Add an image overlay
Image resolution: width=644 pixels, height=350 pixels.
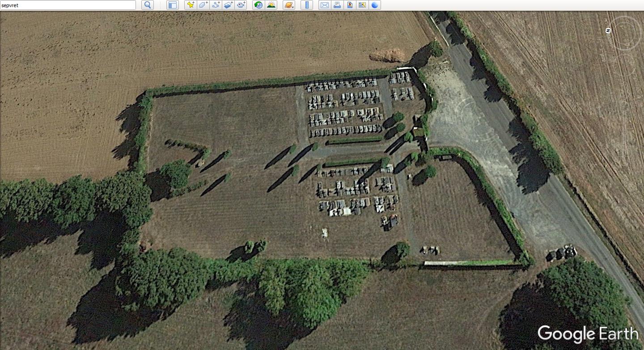(x=228, y=5)
